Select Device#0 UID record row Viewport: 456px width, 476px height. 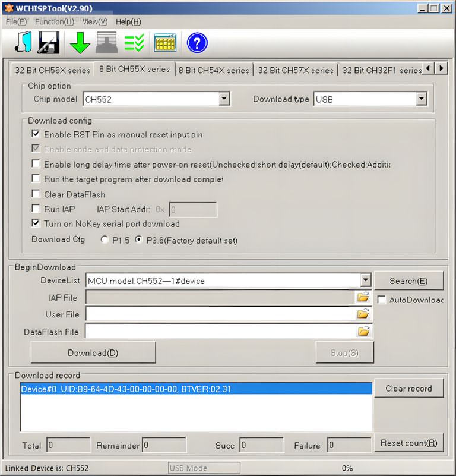(x=197, y=389)
